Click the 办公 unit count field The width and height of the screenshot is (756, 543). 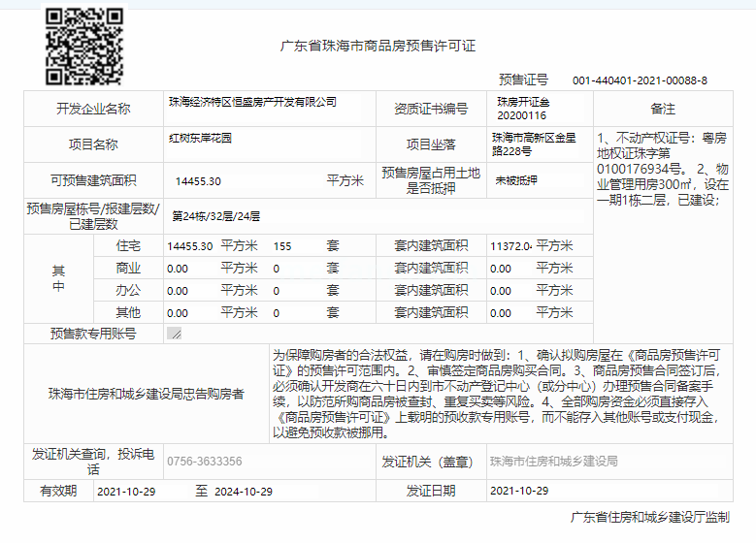pyautogui.click(x=277, y=291)
